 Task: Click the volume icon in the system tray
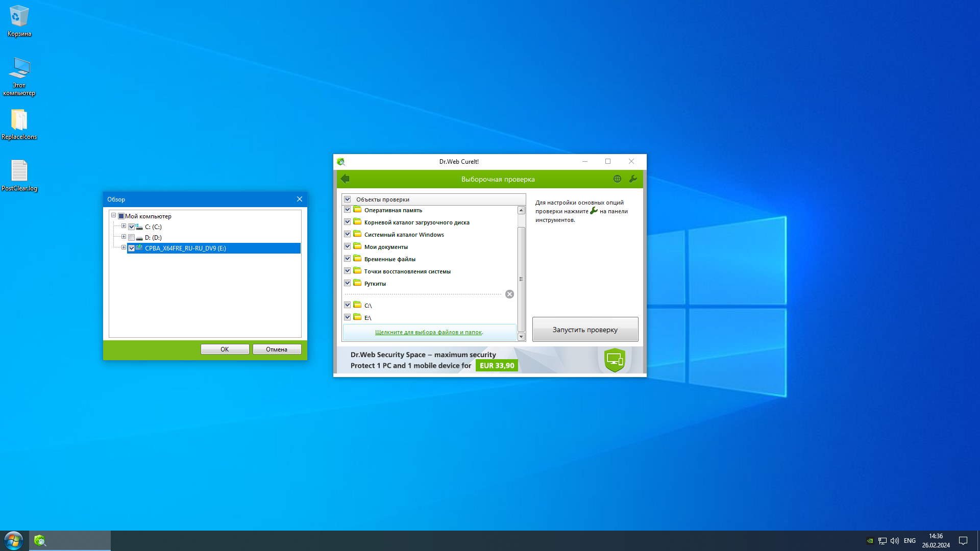[894, 541]
